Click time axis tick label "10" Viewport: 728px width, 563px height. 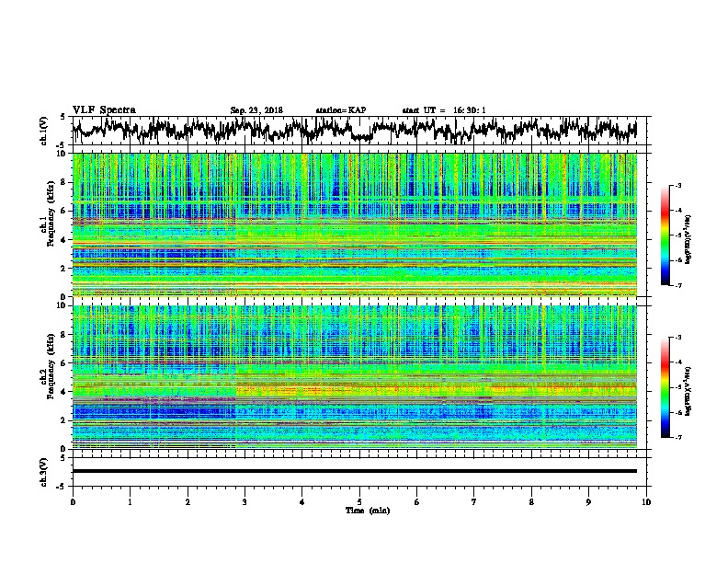(x=646, y=502)
